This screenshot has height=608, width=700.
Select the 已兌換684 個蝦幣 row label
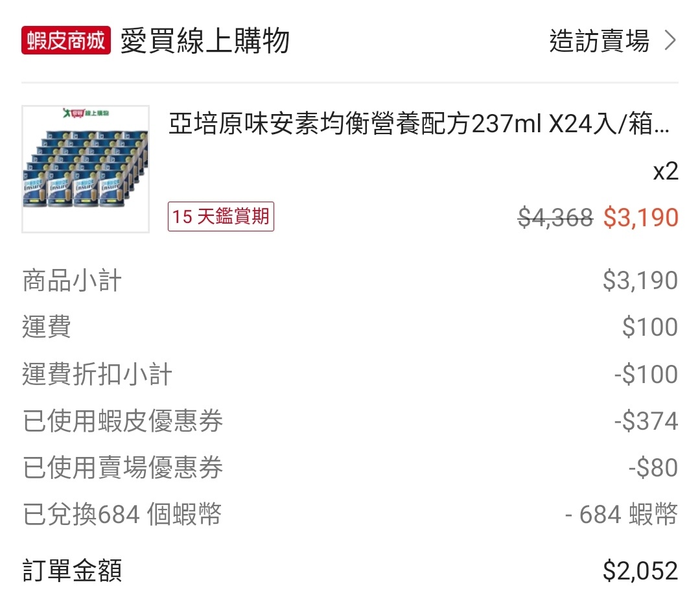(122, 515)
